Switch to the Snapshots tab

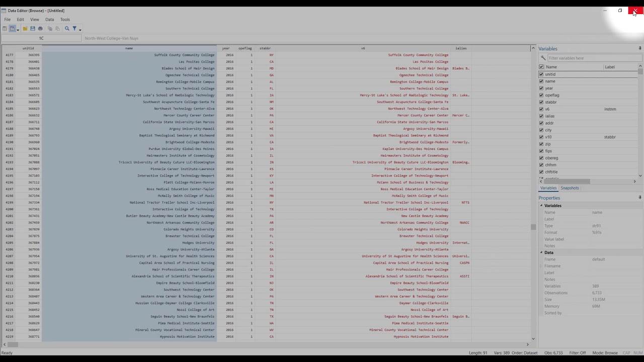pyautogui.click(x=570, y=188)
